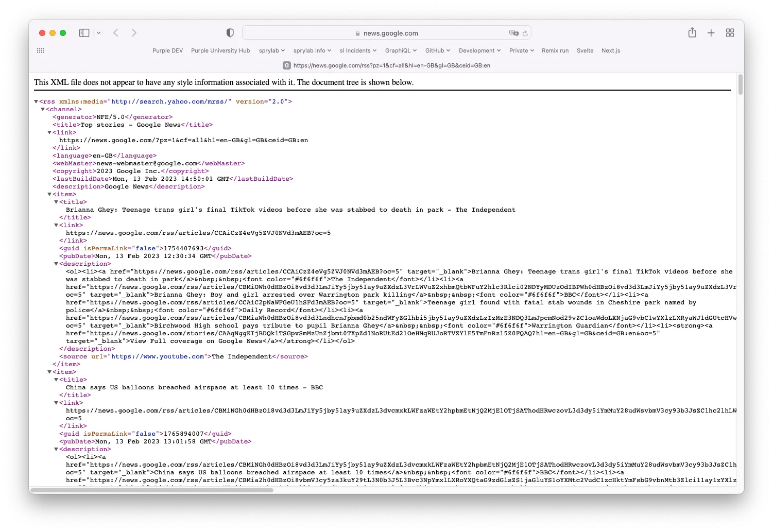Click guid value 1754407693
The image size is (773, 532).
pyautogui.click(x=184, y=248)
